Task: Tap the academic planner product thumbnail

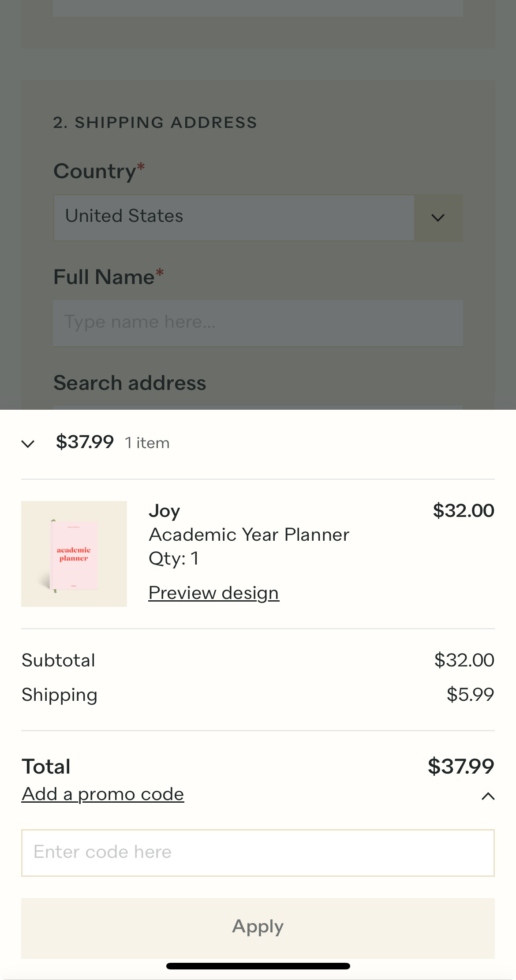Action: click(x=74, y=554)
